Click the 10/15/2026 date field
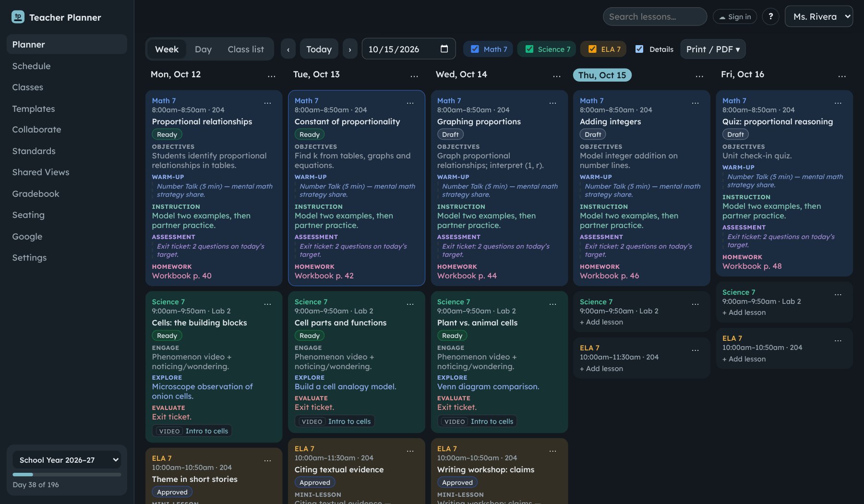The width and height of the screenshot is (864, 504). (x=408, y=49)
